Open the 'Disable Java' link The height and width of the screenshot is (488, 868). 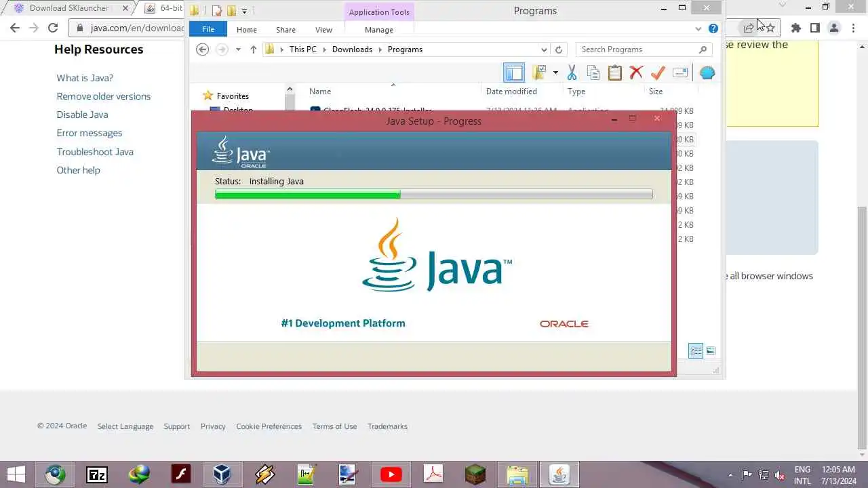pyautogui.click(x=82, y=115)
